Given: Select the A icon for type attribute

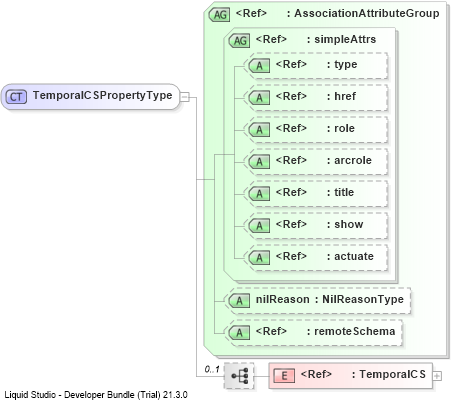Looking at the screenshot, I should click(259, 66).
